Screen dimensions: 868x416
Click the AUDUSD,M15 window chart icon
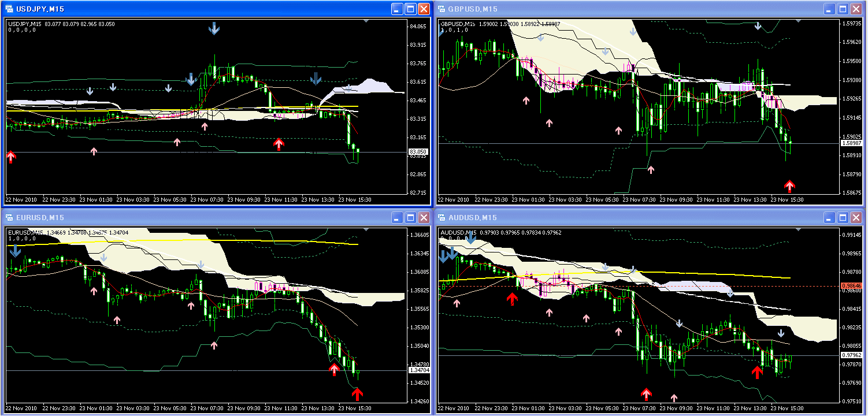pyautogui.click(x=442, y=217)
